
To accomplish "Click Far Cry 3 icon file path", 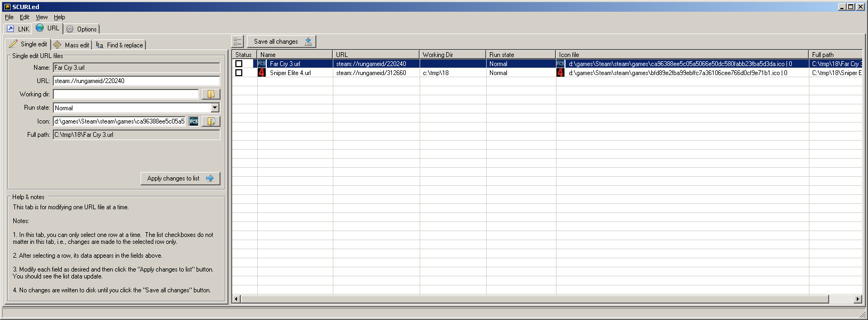I will 680,64.
